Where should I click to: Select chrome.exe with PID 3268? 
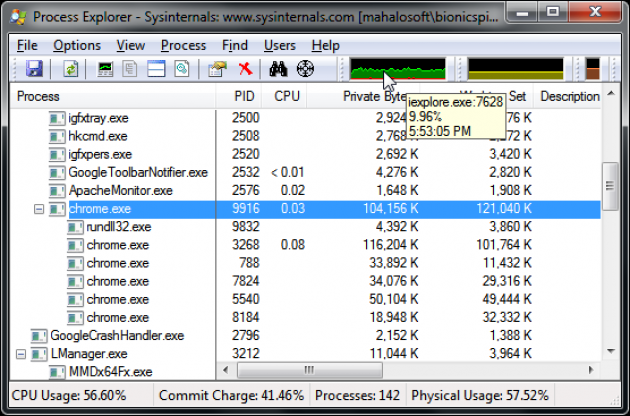point(305,245)
